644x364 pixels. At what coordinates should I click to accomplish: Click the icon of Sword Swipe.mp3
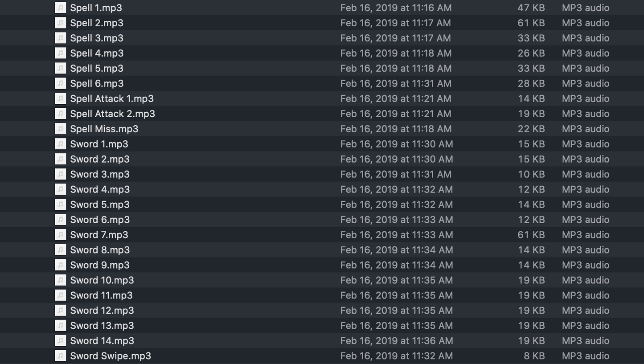(61, 356)
